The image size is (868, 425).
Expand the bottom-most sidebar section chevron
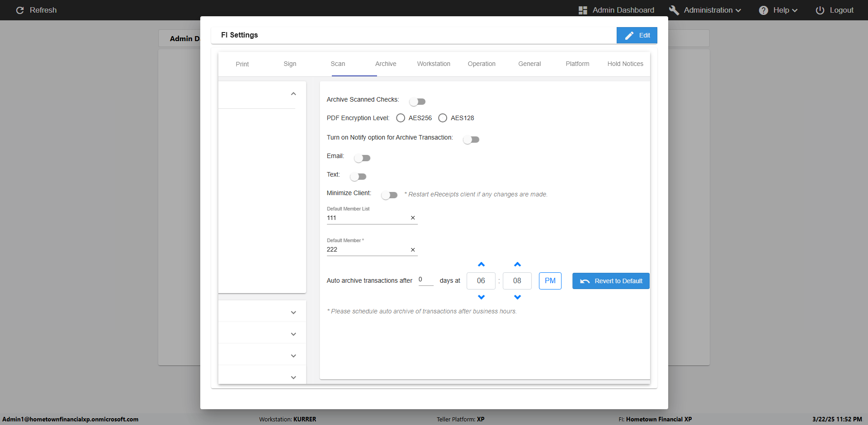(x=293, y=378)
